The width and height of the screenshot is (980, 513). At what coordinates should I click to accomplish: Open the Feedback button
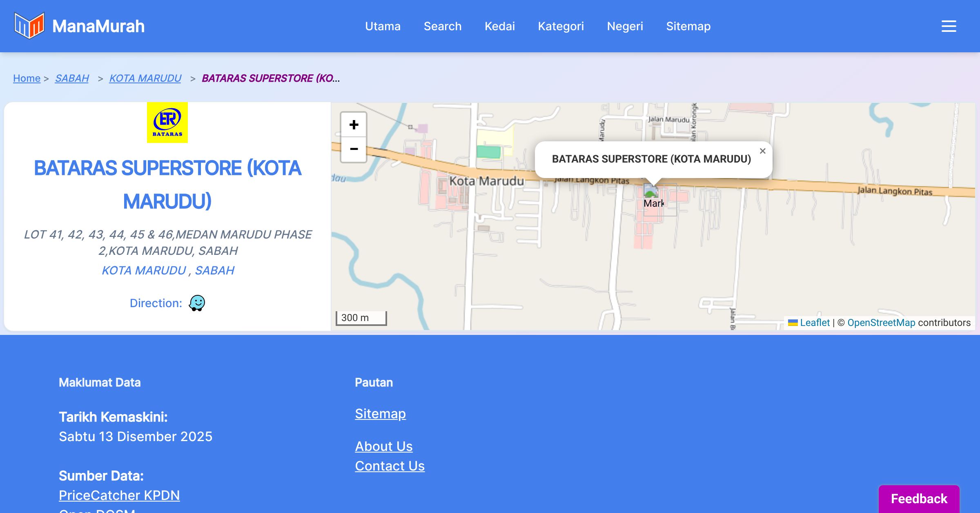click(919, 498)
